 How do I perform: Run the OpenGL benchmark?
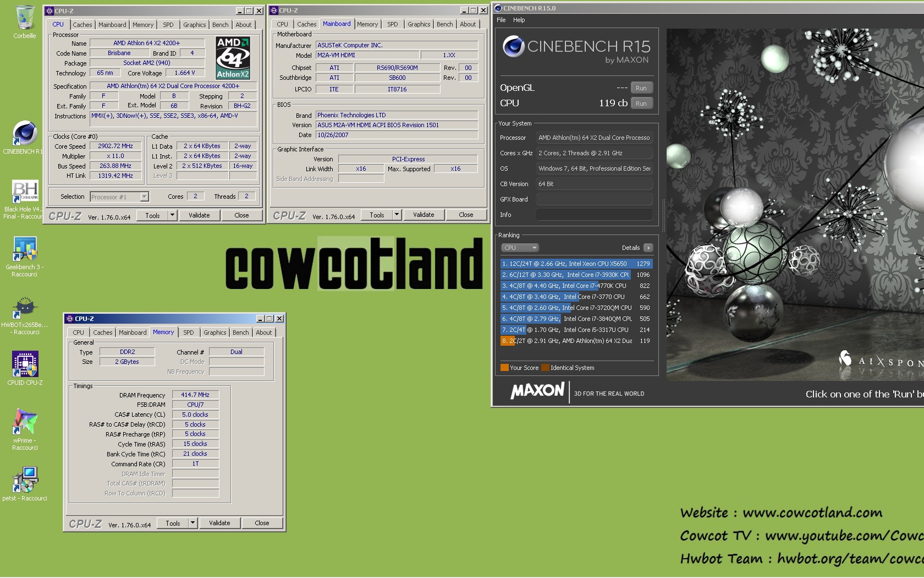(641, 88)
